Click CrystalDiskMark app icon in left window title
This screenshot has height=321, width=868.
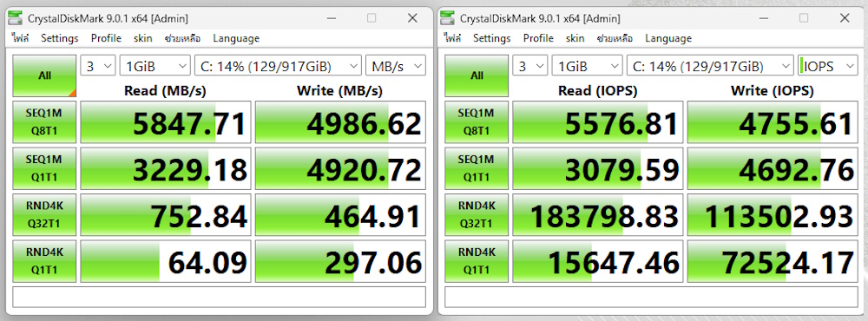pyautogui.click(x=16, y=18)
